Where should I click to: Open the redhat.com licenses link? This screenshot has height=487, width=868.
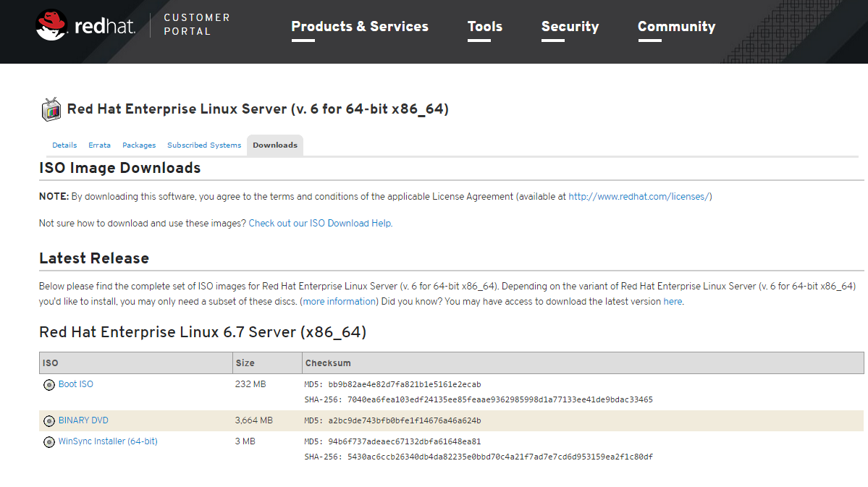pos(639,196)
